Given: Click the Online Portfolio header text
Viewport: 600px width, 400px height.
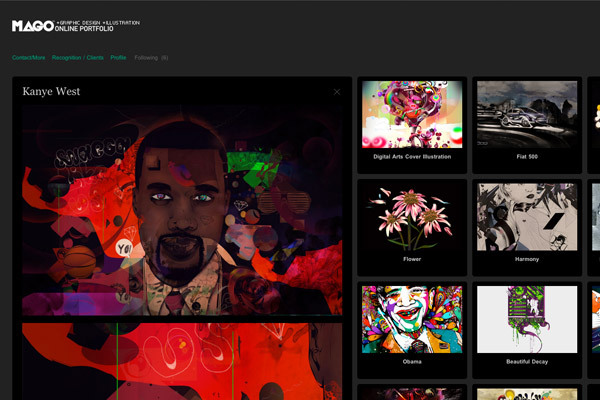Looking at the screenshot, I should tap(84, 29).
